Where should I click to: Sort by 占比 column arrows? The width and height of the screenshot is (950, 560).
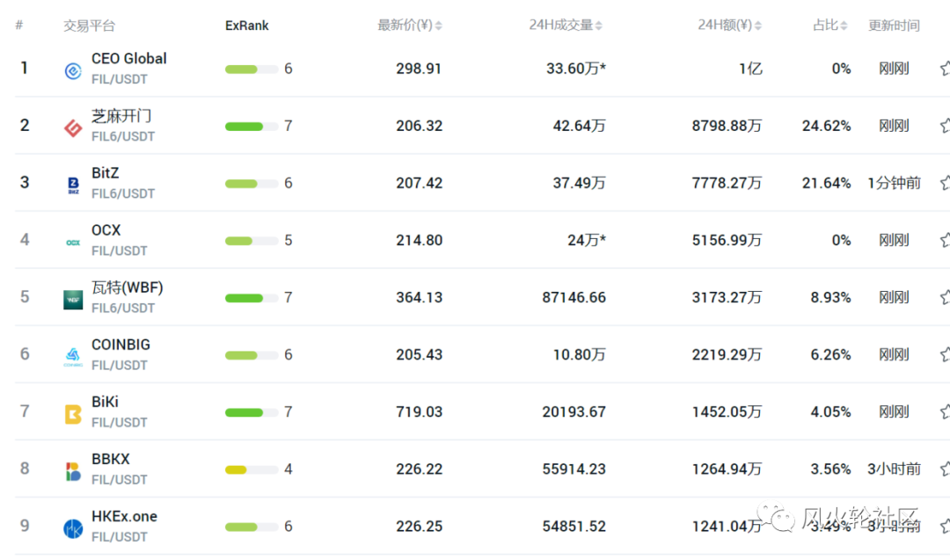point(844,25)
